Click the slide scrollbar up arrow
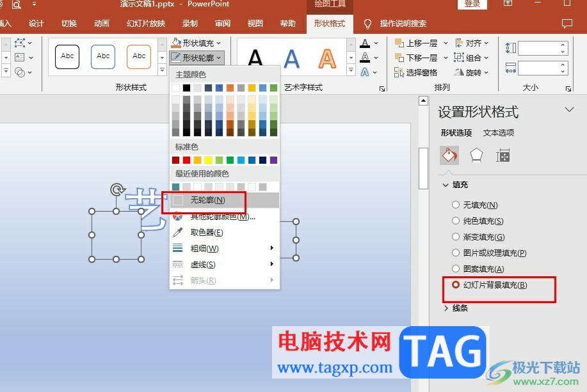The image size is (587, 392). tap(423, 100)
